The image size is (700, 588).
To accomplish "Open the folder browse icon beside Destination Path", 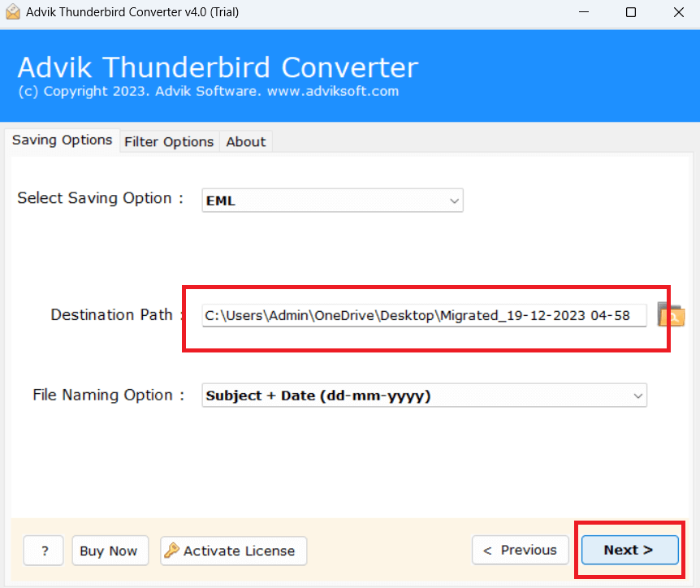I will tap(672, 314).
